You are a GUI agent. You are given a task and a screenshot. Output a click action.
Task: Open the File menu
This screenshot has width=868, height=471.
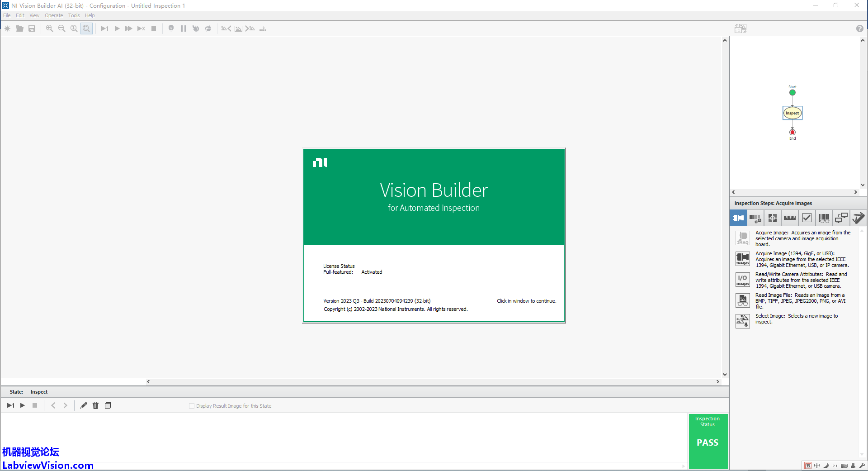7,15
